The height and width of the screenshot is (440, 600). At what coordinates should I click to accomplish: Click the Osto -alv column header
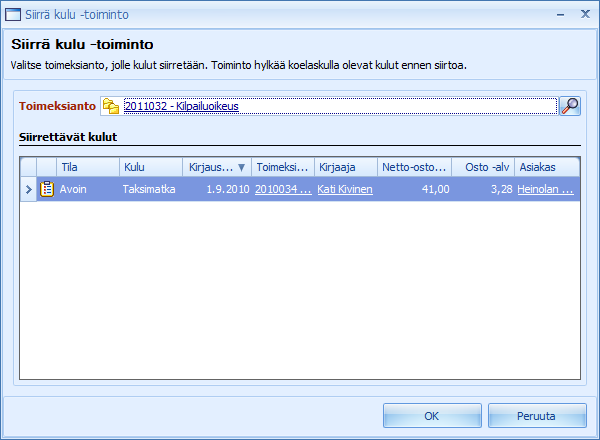point(483,167)
